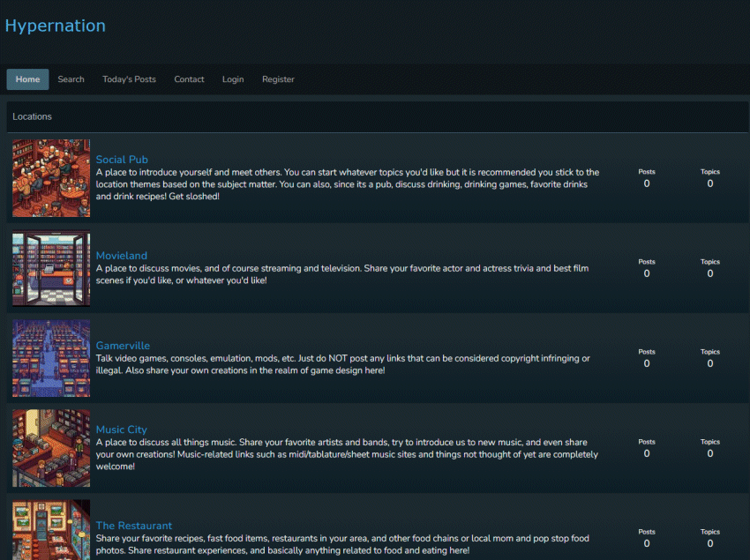Click the Hypernation site title

pyautogui.click(x=56, y=26)
